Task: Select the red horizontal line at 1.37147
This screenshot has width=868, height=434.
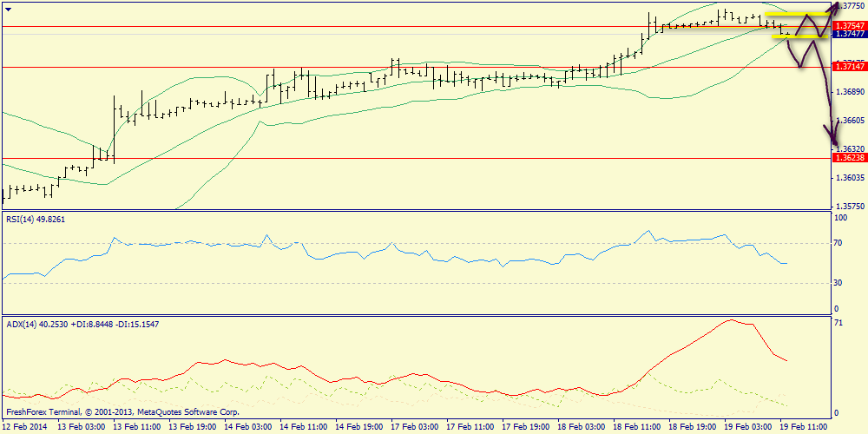Action: [x=417, y=67]
